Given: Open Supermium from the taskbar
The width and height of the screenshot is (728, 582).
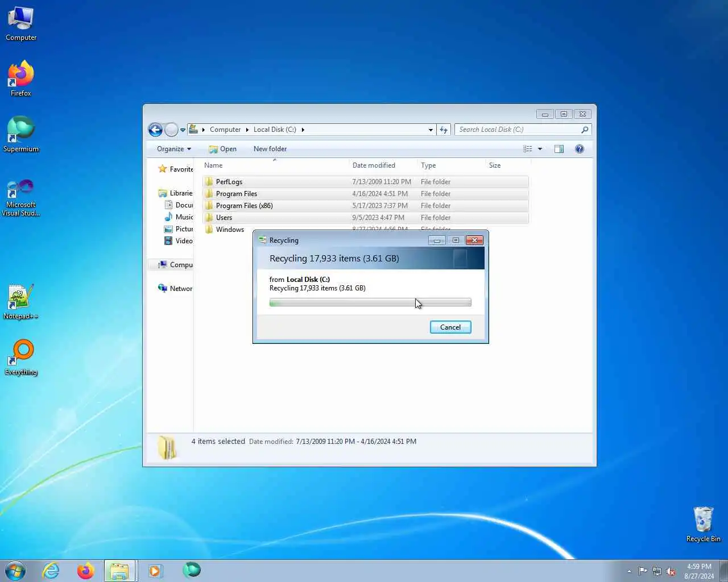Looking at the screenshot, I should (x=192, y=569).
